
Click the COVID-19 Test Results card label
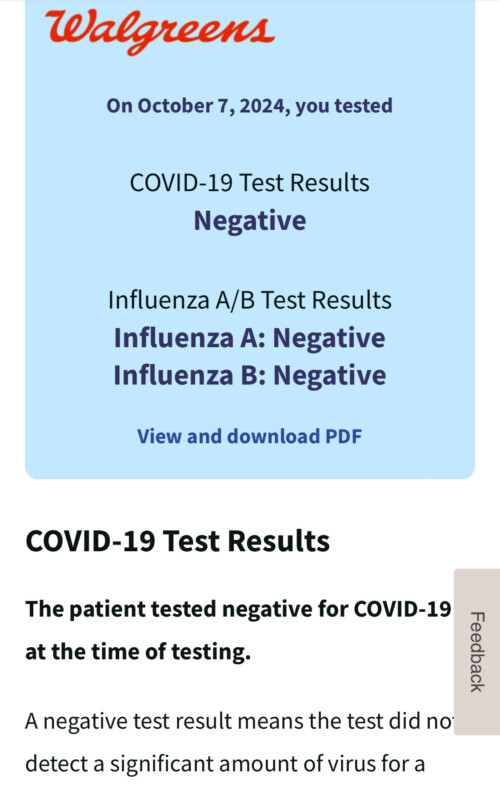point(249,182)
